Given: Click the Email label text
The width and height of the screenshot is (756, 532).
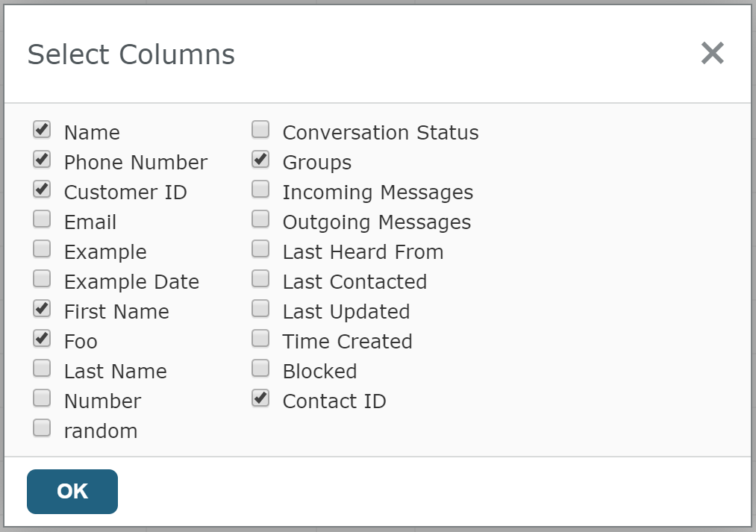Looking at the screenshot, I should (x=90, y=222).
